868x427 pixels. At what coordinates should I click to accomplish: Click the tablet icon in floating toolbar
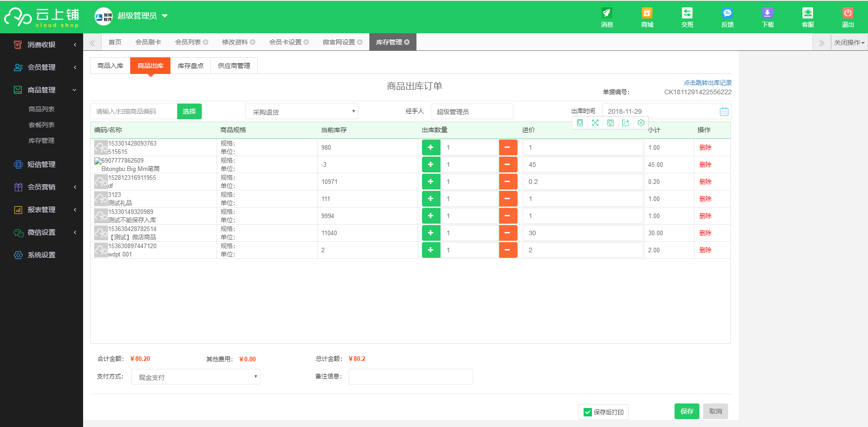580,122
